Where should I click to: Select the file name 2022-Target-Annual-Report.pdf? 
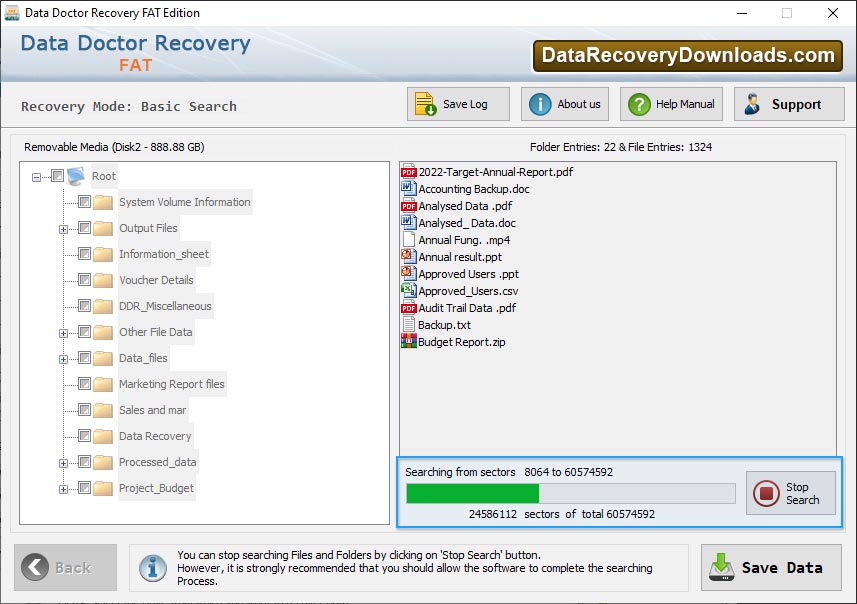(496, 172)
